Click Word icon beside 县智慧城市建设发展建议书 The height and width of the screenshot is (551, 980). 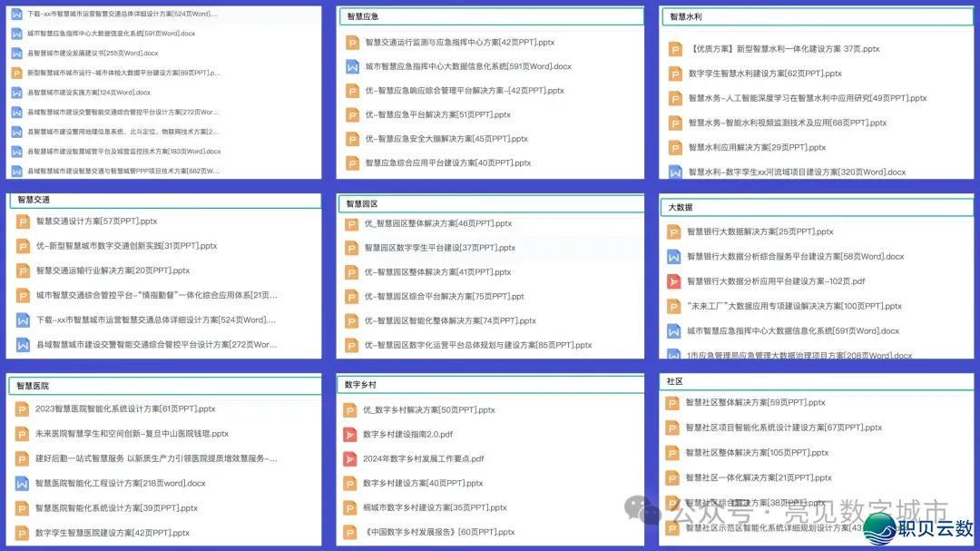tap(16, 54)
